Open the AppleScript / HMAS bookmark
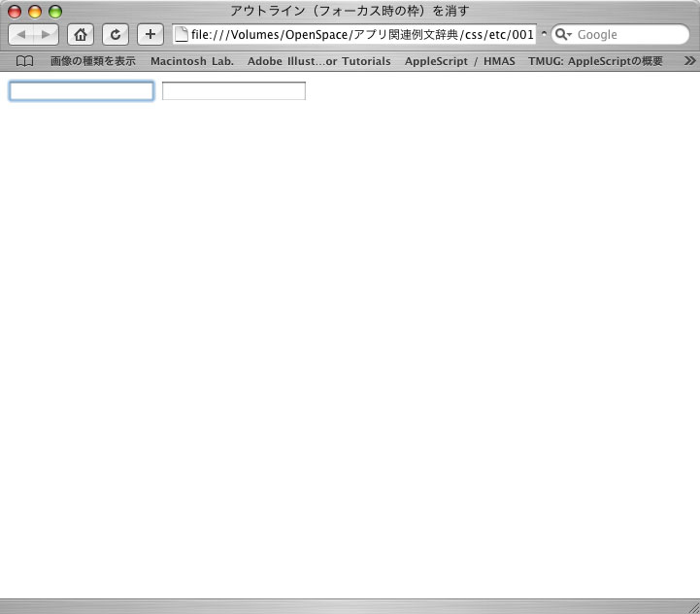Image resolution: width=700 pixels, height=614 pixels. click(459, 61)
